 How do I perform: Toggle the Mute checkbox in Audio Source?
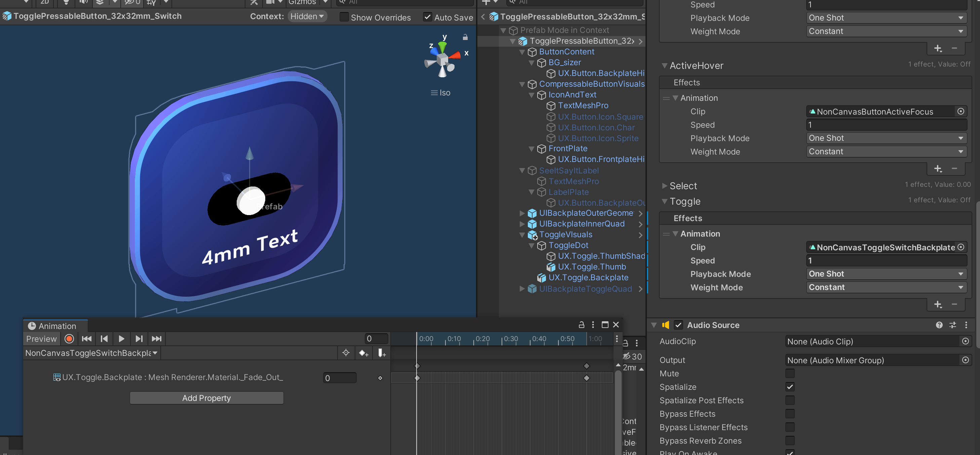(790, 373)
